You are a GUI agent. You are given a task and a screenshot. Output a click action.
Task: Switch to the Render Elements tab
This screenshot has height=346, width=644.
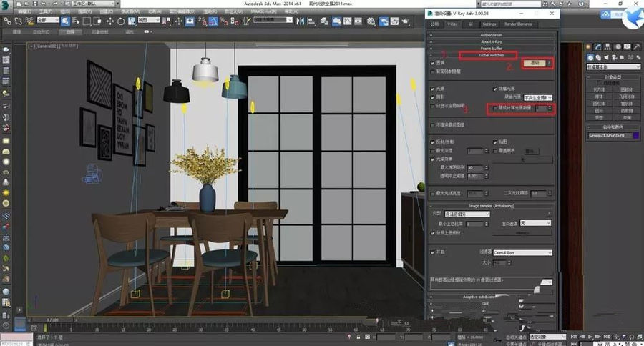click(518, 24)
